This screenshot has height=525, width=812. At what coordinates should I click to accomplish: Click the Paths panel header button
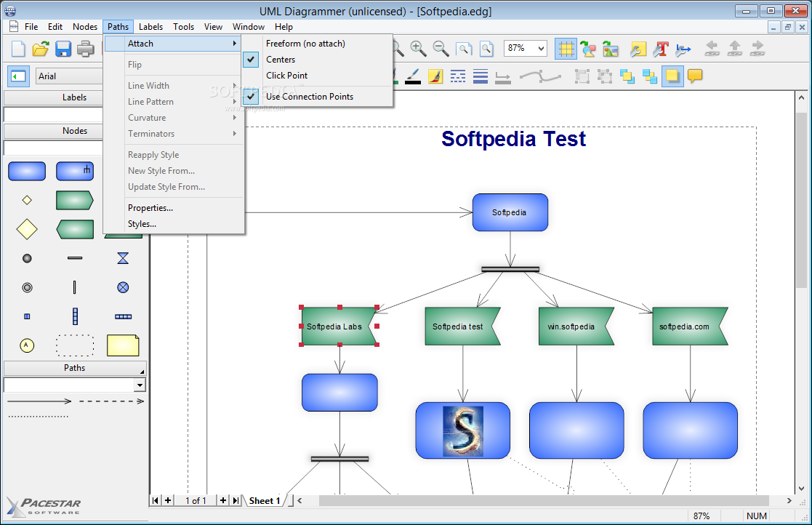pos(75,368)
